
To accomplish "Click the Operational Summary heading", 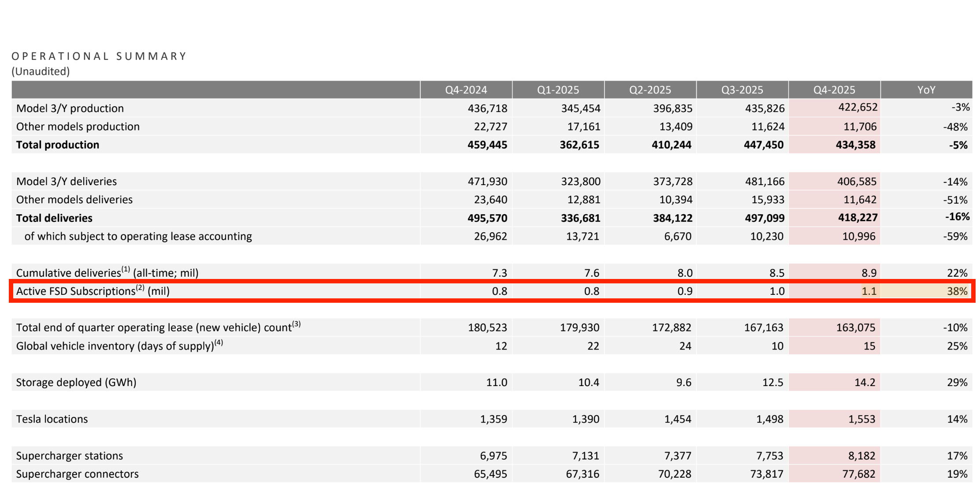I will [x=99, y=56].
